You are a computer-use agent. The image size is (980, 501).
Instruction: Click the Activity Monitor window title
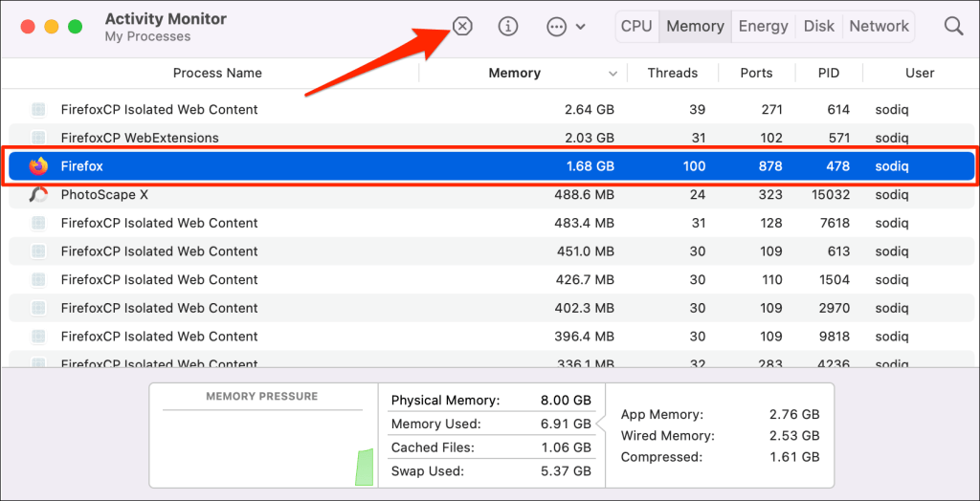pos(166,19)
